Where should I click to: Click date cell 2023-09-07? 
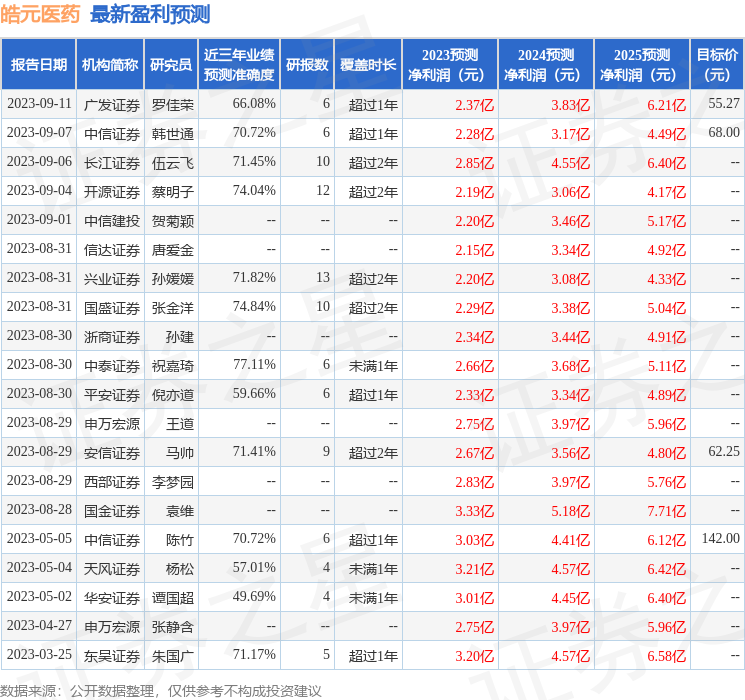pos(39,132)
